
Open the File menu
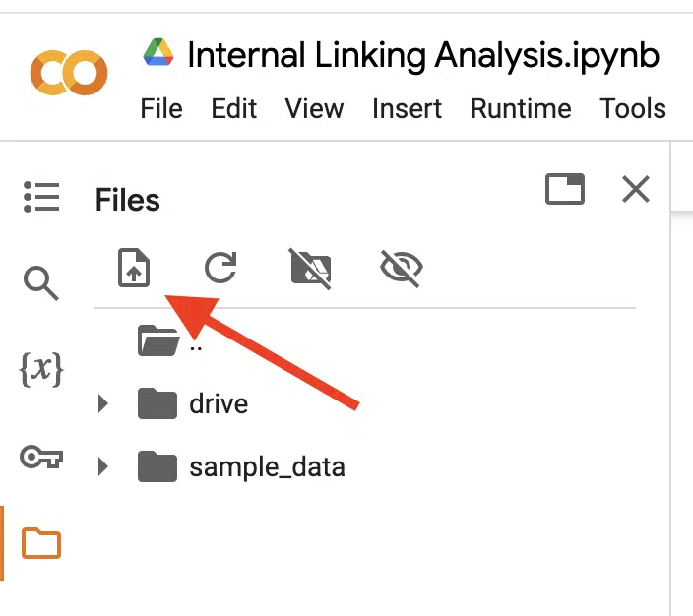(x=161, y=108)
